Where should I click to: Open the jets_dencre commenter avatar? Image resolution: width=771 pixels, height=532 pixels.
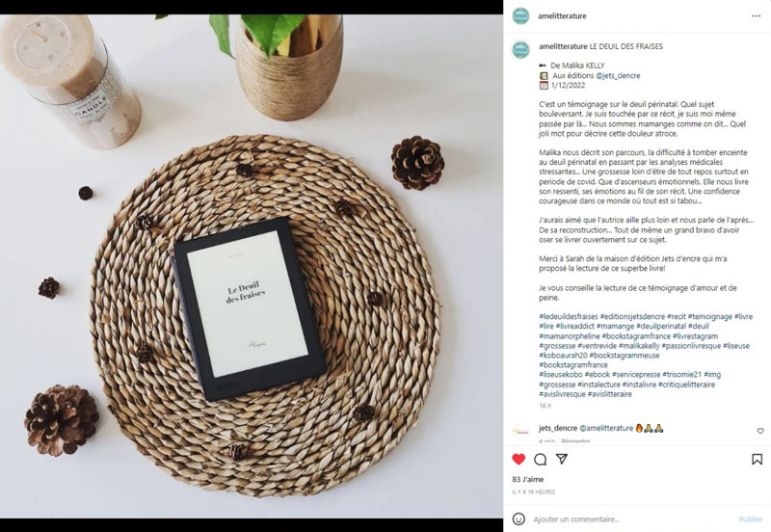pos(520,432)
